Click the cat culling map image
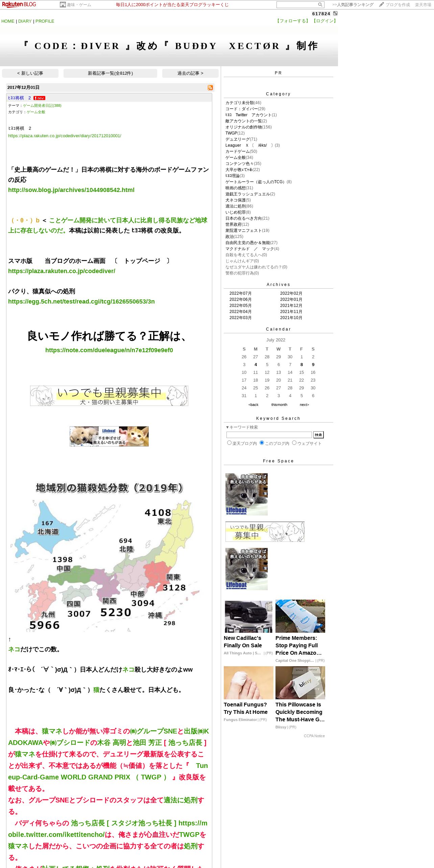434x868 pixels. (x=109, y=556)
